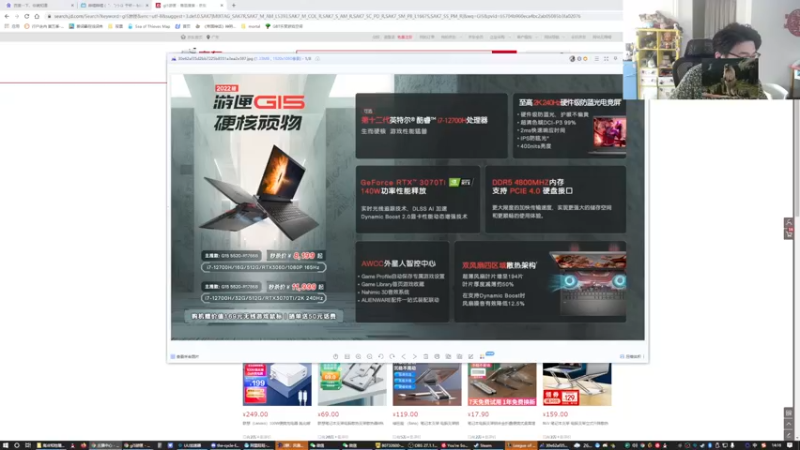Click the ¥159.00 price text
Screen dimensions: 800x450
click(x=555, y=414)
